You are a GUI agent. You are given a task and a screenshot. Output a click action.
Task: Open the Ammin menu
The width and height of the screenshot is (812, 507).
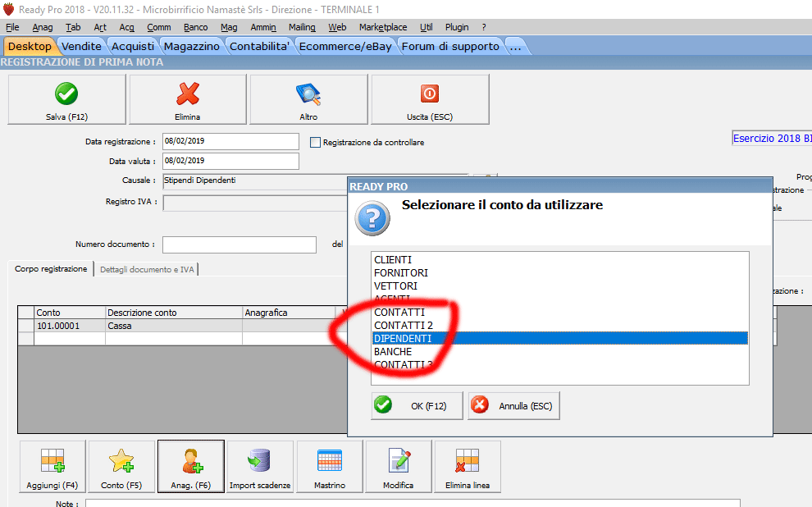pyautogui.click(x=263, y=27)
